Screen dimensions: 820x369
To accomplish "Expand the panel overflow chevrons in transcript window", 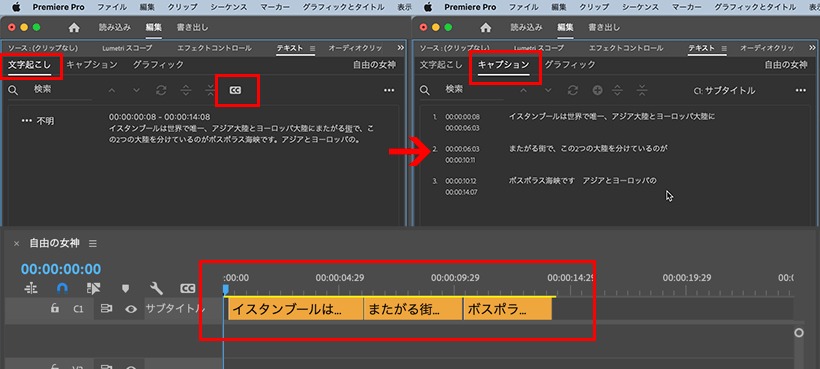I will pos(401,48).
